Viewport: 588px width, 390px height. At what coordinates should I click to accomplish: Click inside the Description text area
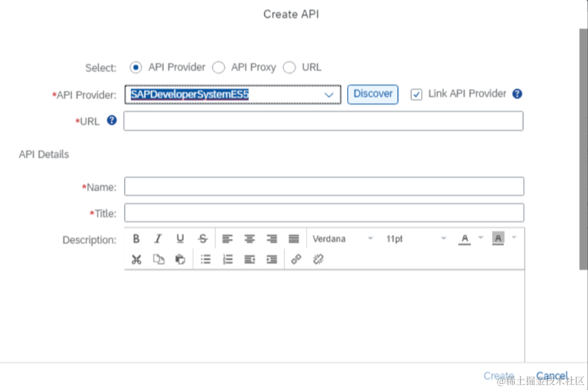[324, 316]
